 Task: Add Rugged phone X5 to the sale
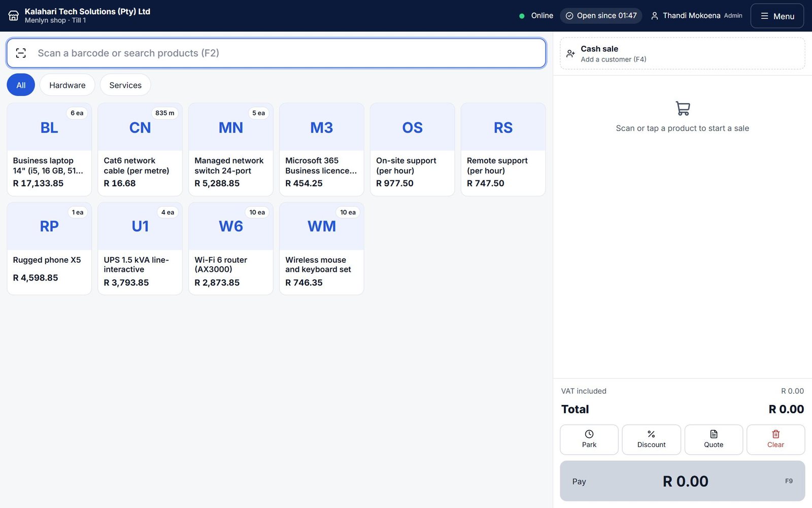click(x=49, y=248)
